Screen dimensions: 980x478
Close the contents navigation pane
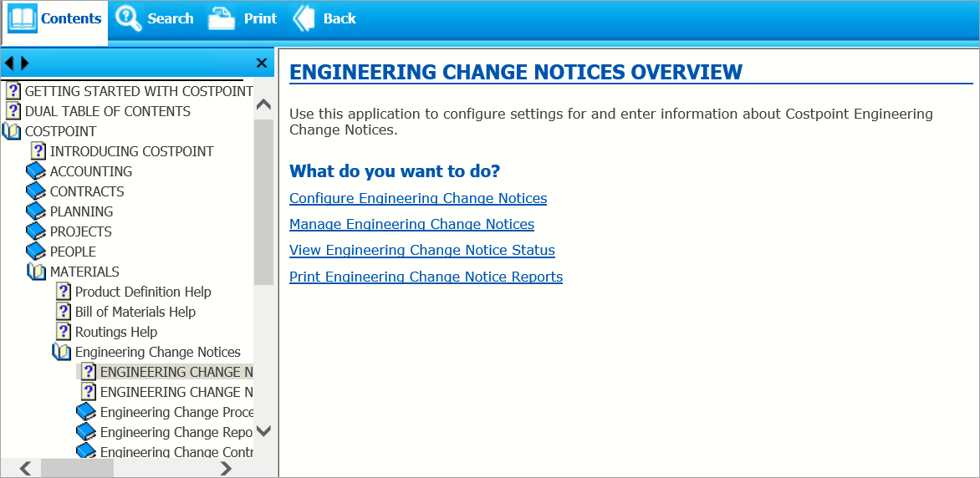(261, 63)
